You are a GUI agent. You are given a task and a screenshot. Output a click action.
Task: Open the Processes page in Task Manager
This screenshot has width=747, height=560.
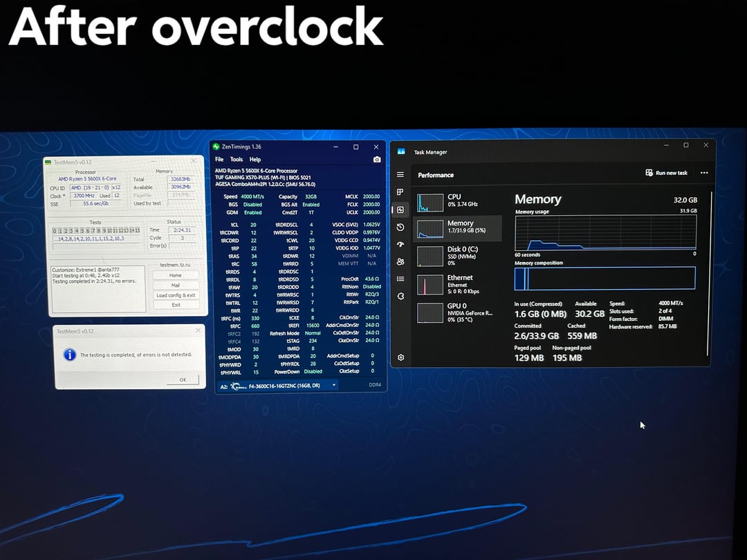[400, 192]
